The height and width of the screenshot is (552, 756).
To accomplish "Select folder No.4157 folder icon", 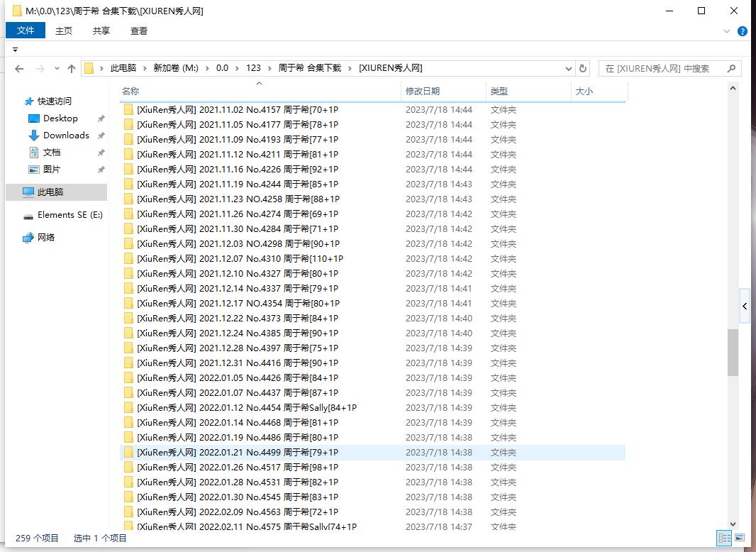I will 128,109.
